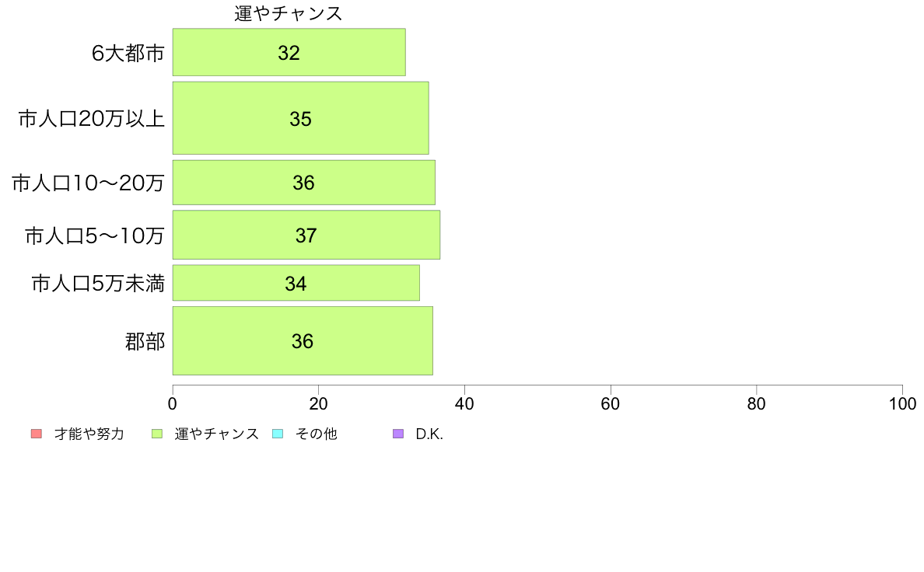
Task: Click the red 才能や努力 legend swatch
Action: point(37,434)
